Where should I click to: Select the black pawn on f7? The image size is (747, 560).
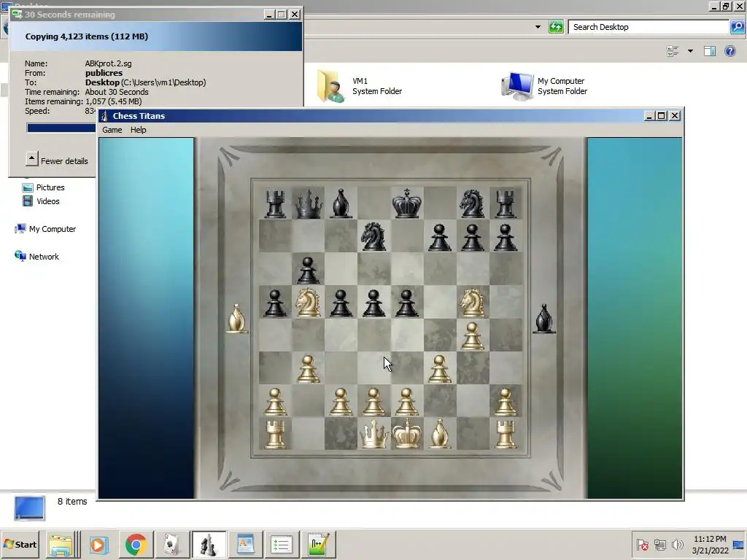tap(439, 237)
